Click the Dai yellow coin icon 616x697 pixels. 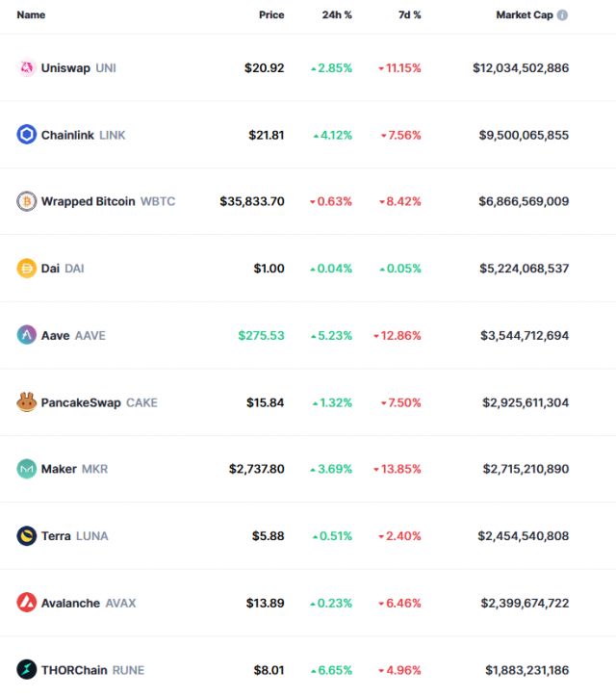[x=26, y=269]
